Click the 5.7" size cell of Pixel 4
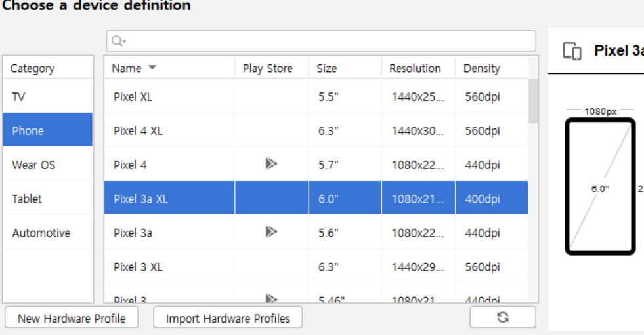This screenshot has height=335, width=644. [345, 165]
